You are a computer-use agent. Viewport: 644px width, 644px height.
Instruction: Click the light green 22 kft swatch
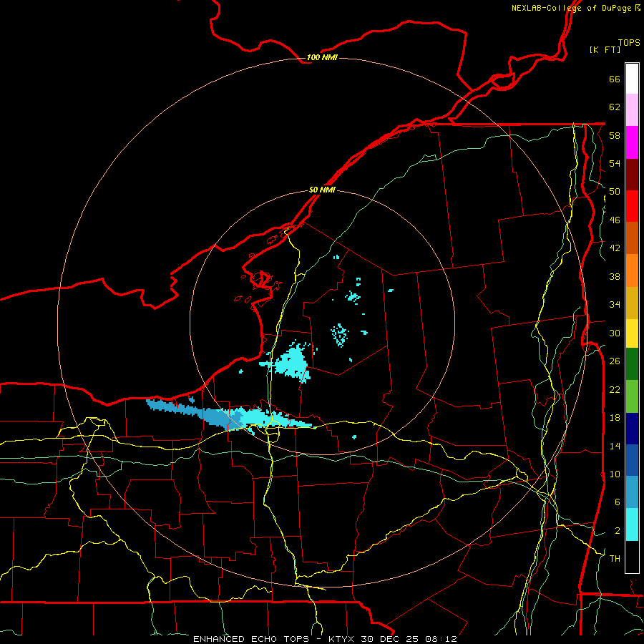pyautogui.click(x=632, y=396)
